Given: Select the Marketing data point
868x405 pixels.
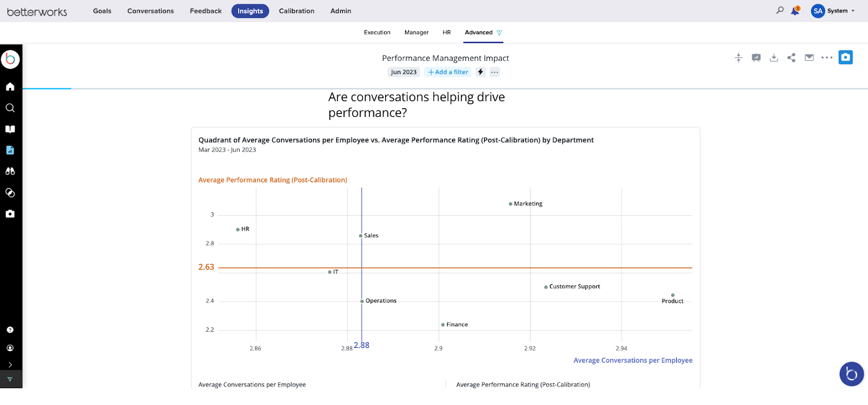Looking at the screenshot, I should pos(510,204).
